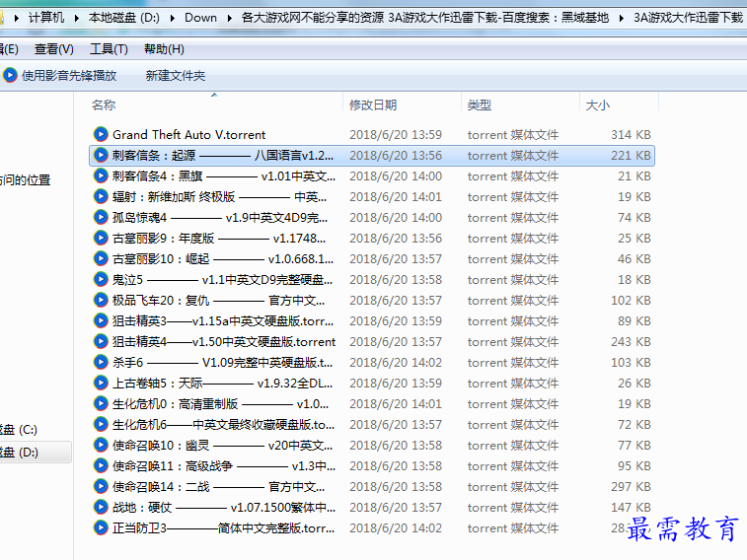Click the file icon of 极品飞车20:复仇

pos(101,301)
